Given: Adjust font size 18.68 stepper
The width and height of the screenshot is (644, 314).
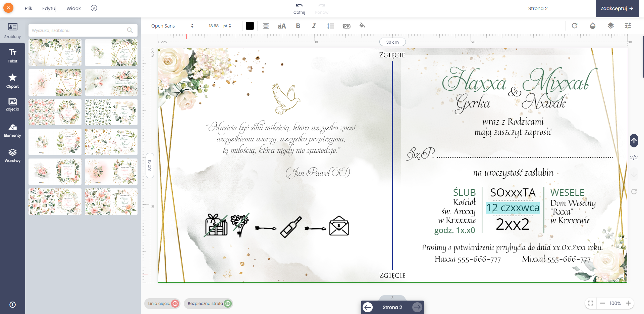Looking at the screenshot, I should click(x=214, y=26).
